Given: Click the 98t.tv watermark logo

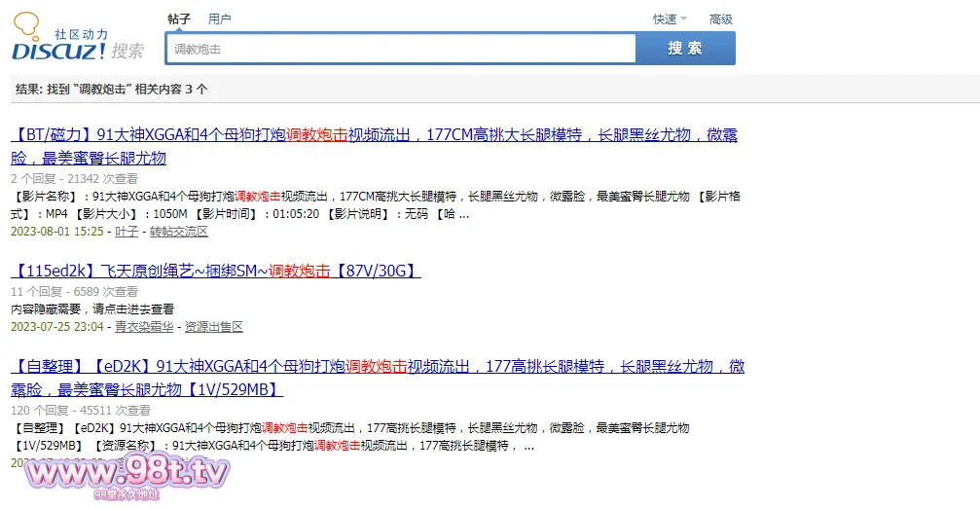Looking at the screenshot, I should tap(127, 475).
